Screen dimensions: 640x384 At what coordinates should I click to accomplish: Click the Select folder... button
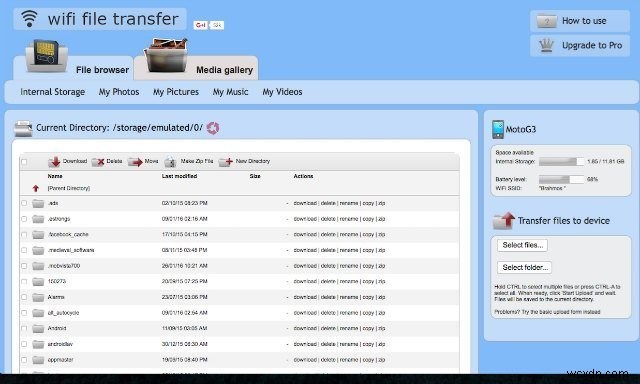pyautogui.click(x=525, y=268)
